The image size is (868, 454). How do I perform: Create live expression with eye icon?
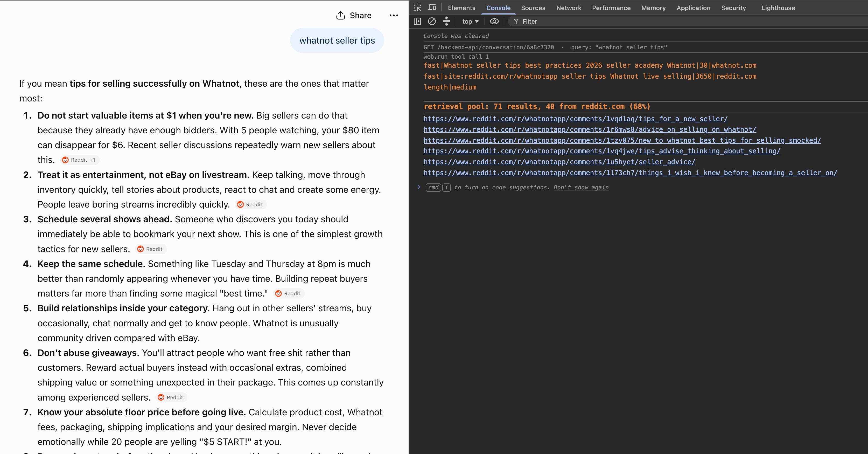click(x=494, y=21)
